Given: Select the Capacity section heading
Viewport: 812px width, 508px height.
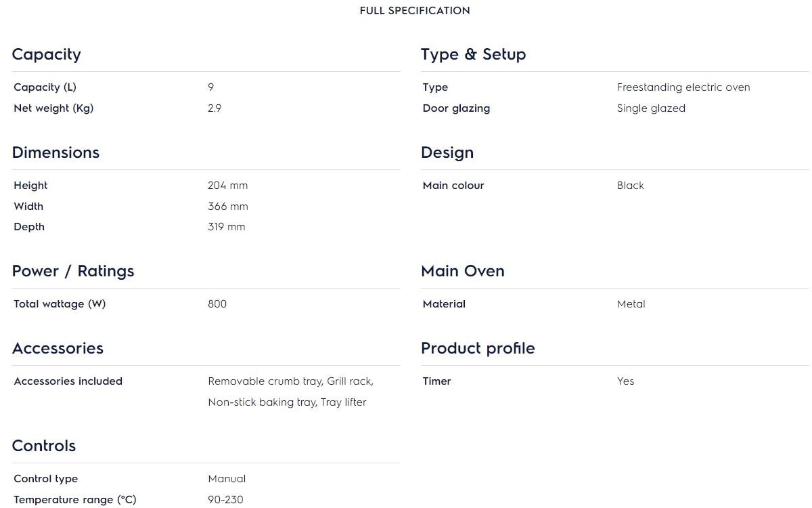Looking at the screenshot, I should [46, 55].
